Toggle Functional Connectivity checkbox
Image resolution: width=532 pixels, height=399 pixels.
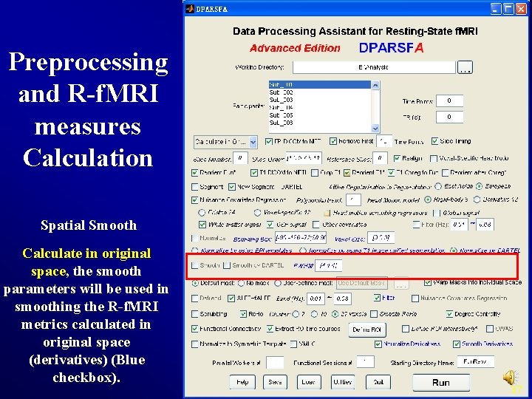(x=195, y=328)
